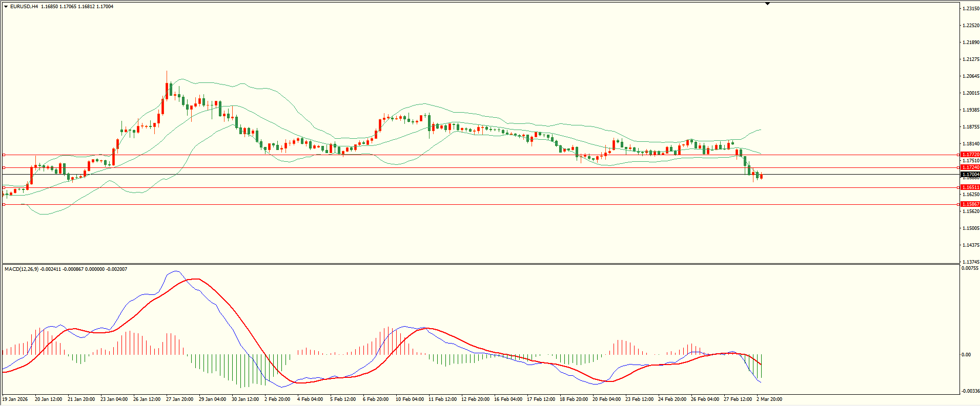Image resolution: width=980 pixels, height=406 pixels.
Task: Click the MACD 0.00 level scale label
Action: 966,354
